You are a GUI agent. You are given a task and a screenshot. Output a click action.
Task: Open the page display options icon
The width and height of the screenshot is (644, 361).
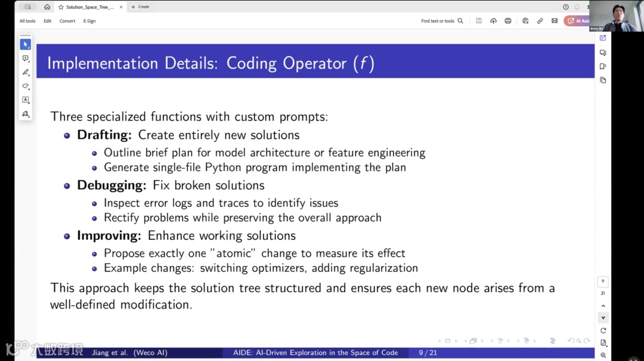click(603, 343)
